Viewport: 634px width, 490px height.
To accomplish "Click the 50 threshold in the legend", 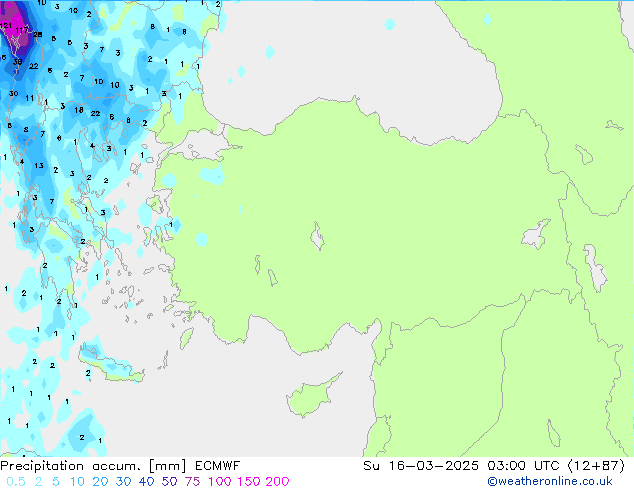I will pos(169,482).
